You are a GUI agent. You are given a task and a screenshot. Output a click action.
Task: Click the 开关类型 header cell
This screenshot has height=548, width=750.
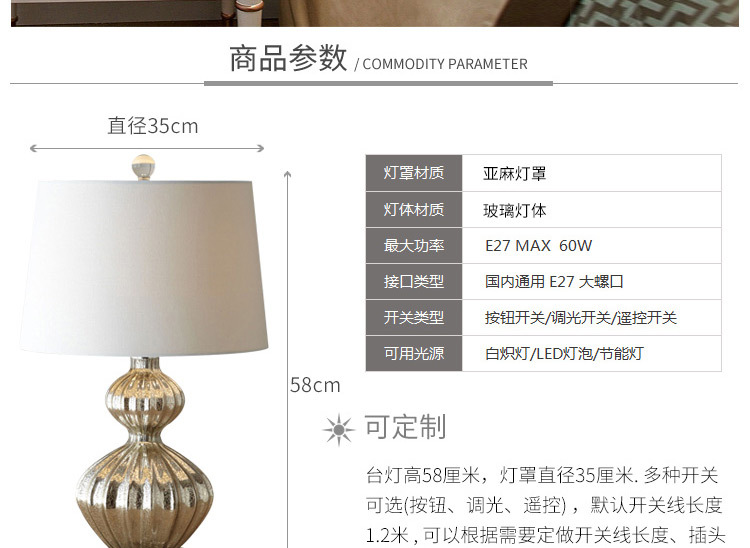pyautogui.click(x=414, y=317)
